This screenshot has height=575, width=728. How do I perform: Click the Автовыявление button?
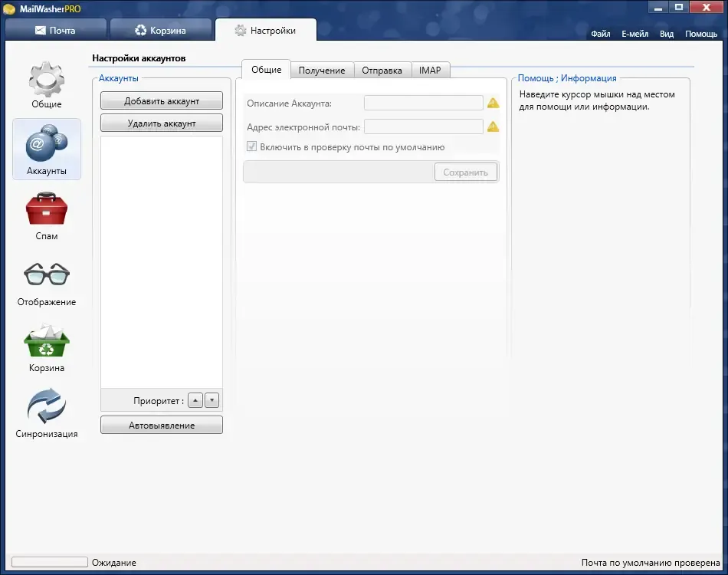pyautogui.click(x=162, y=425)
